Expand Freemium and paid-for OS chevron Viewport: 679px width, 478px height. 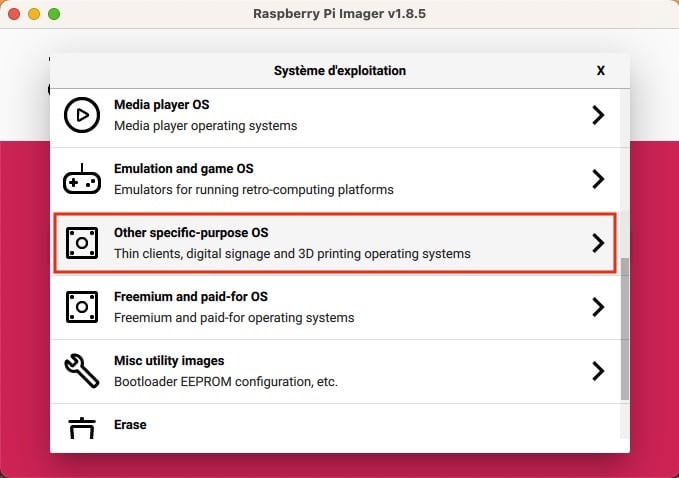tap(598, 307)
